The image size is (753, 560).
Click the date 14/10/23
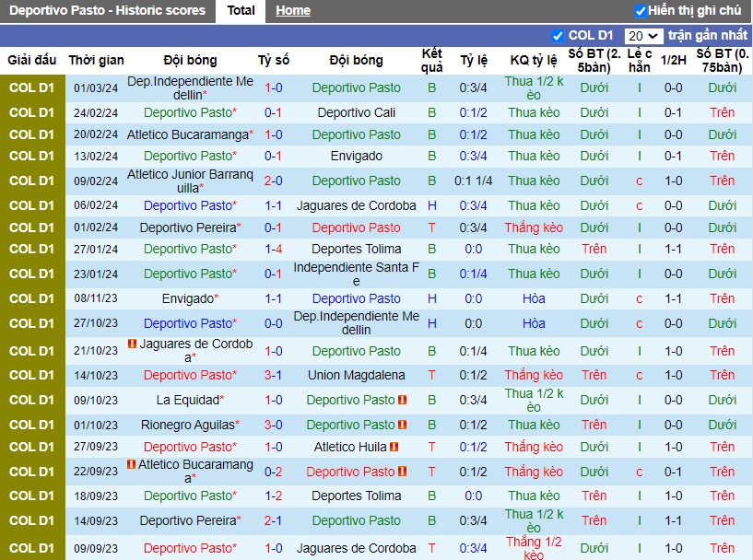[96, 375]
